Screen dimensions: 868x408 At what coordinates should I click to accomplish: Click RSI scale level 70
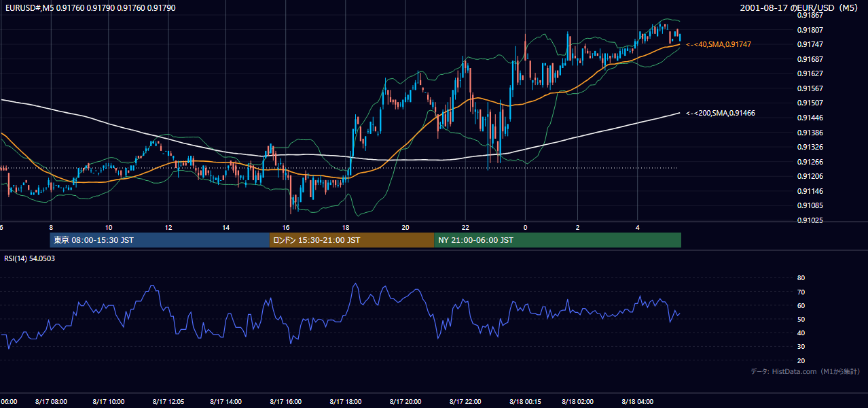click(801, 292)
